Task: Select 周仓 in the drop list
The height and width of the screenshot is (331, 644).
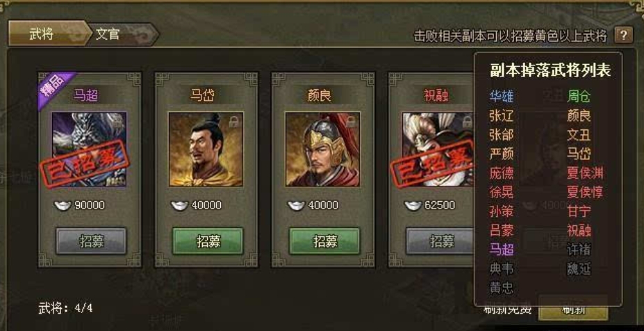Action: click(579, 96)
